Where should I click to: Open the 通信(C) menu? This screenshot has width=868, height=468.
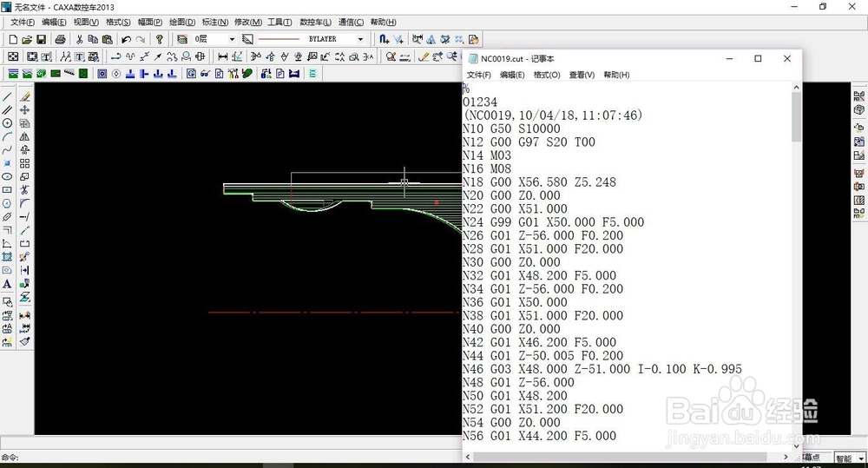click(351, 23)
